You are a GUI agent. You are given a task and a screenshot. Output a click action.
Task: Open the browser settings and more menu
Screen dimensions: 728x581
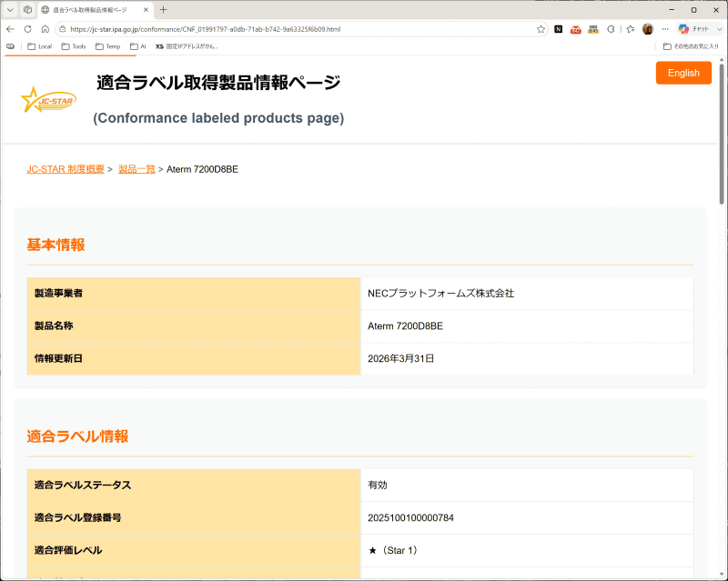click(665, 29)
